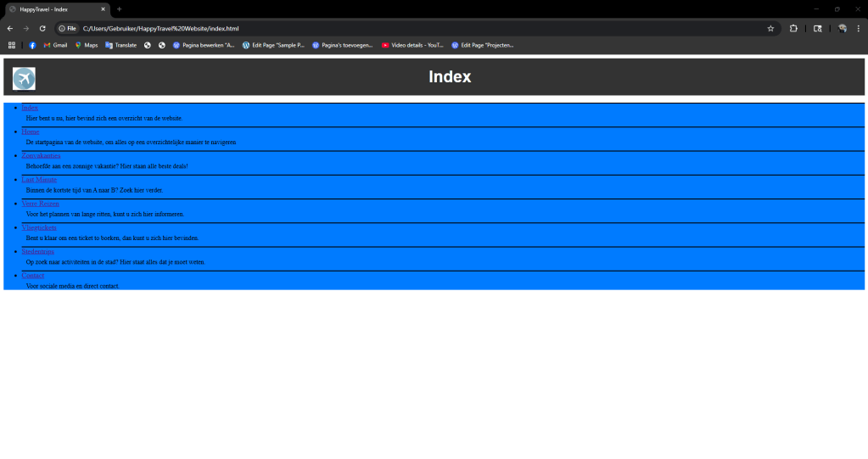868x459 pixels.
Task: Open a new tab with the plus button
Action: tap(119, 8)
